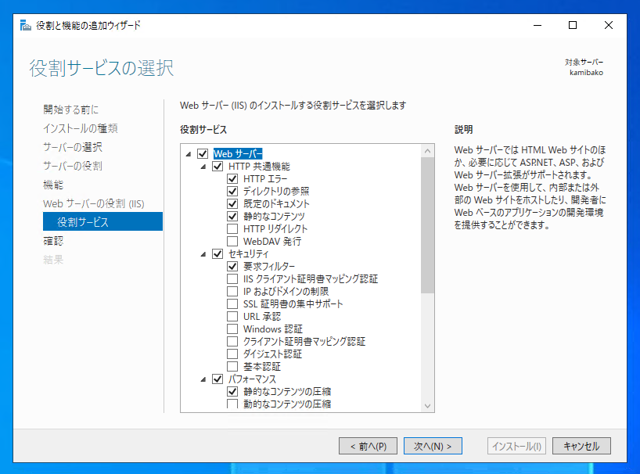Enable the 動的なコンテンツの圧縮 checkbox
Image resolution: width=640 pixels, height=474 pixels.
tap(233, 404)
